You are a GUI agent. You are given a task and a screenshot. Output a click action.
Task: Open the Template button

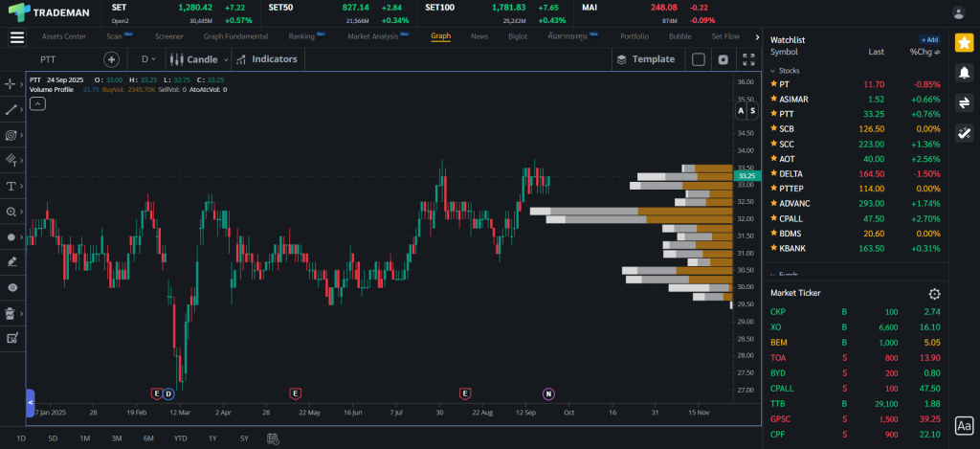coord(646,59)
